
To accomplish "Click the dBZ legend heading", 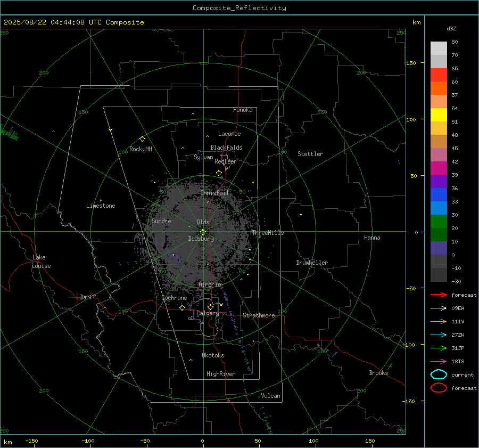I will (x=451, y=29).
